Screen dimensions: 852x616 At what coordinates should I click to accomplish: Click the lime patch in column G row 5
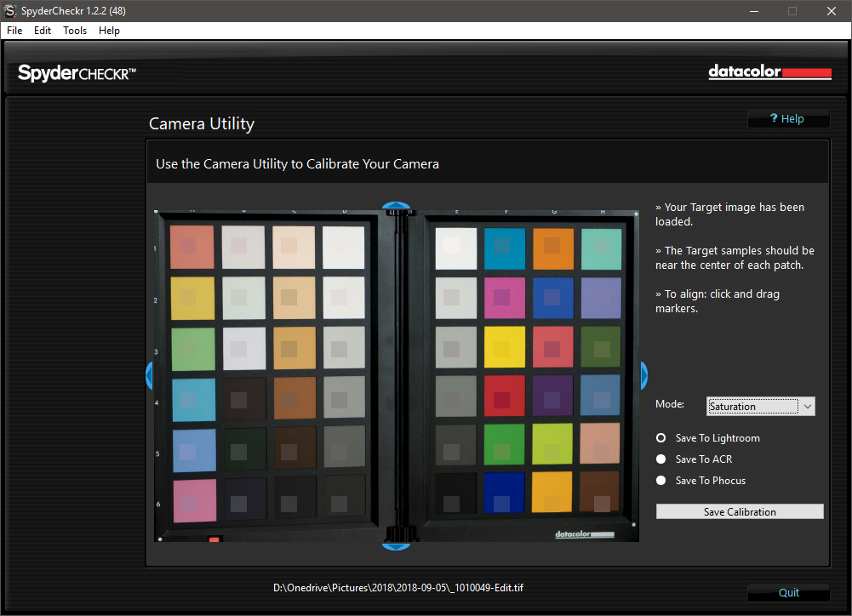[x=552, y=444]
